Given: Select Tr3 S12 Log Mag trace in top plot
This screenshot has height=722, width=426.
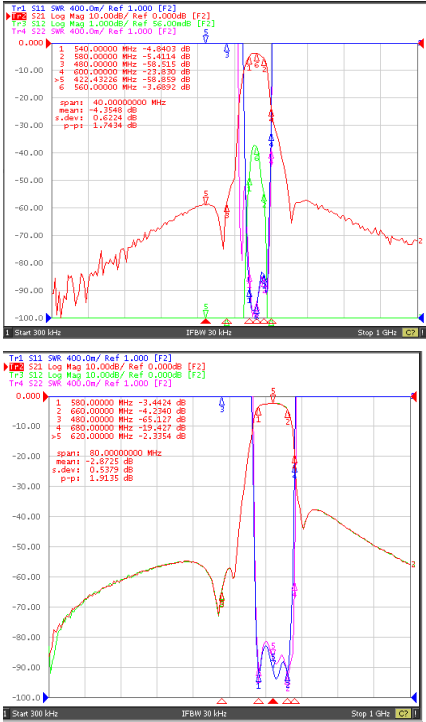Looking at the screenshot, I should pyautogui.click(x=113, y=23).
